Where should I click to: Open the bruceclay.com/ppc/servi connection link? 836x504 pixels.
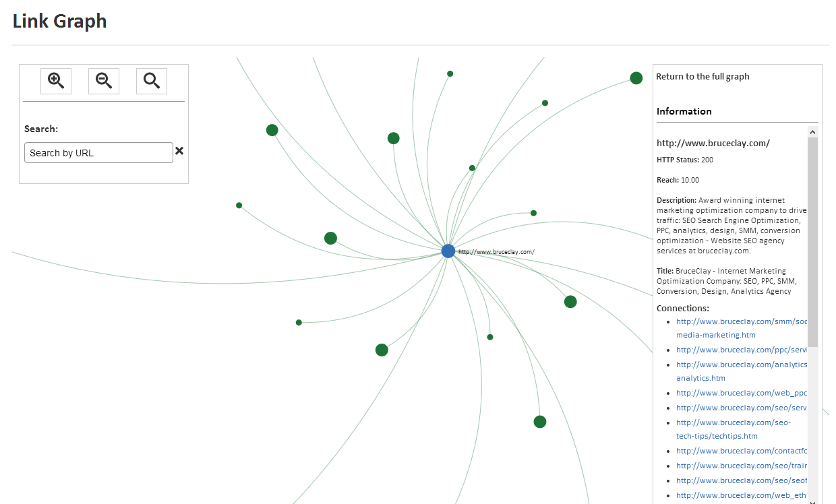tap(742, 350)
